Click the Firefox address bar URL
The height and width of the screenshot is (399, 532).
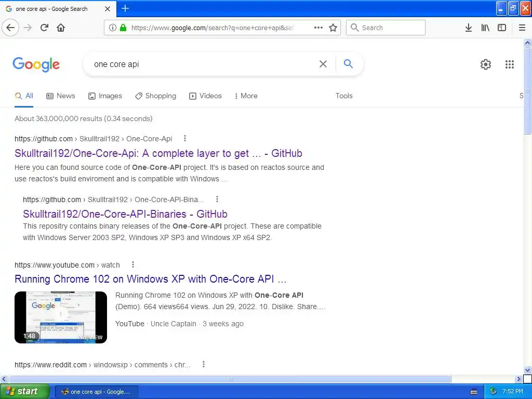click(212, 28)
